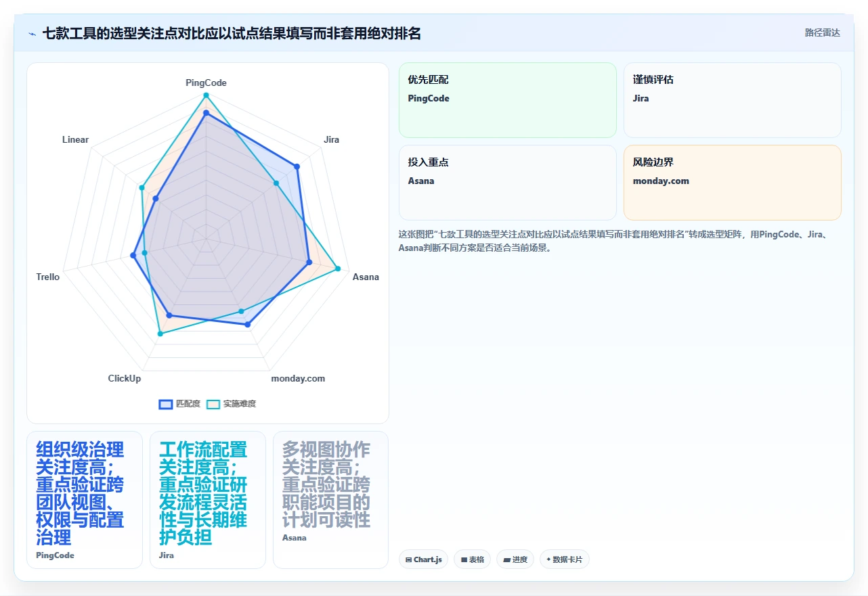Select the blue 匹配度 point on Jira axis
868x596 pixels.
[x=297, y=166]
